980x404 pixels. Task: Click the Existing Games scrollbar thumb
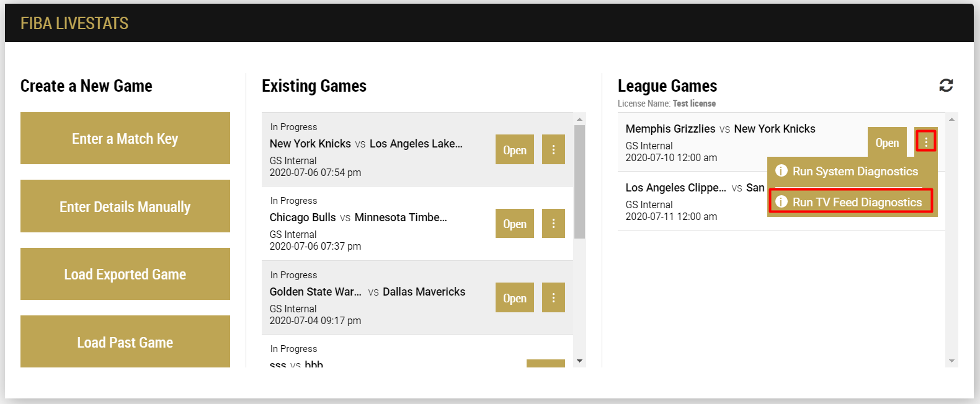coord(579,182)
